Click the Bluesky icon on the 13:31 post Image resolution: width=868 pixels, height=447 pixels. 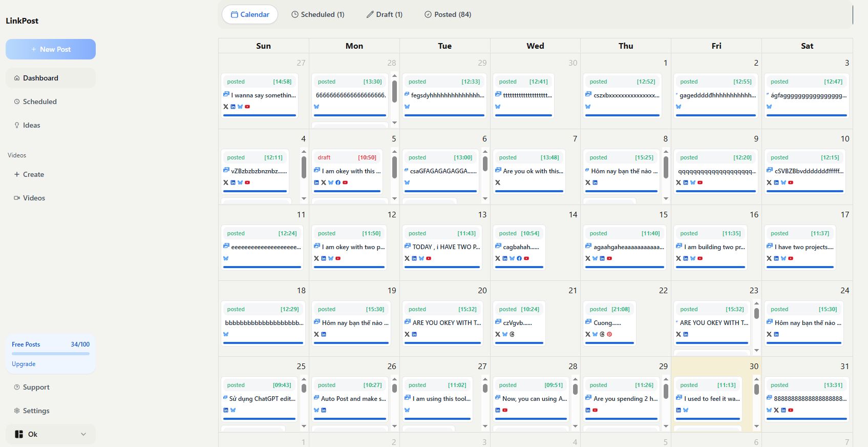769,410
